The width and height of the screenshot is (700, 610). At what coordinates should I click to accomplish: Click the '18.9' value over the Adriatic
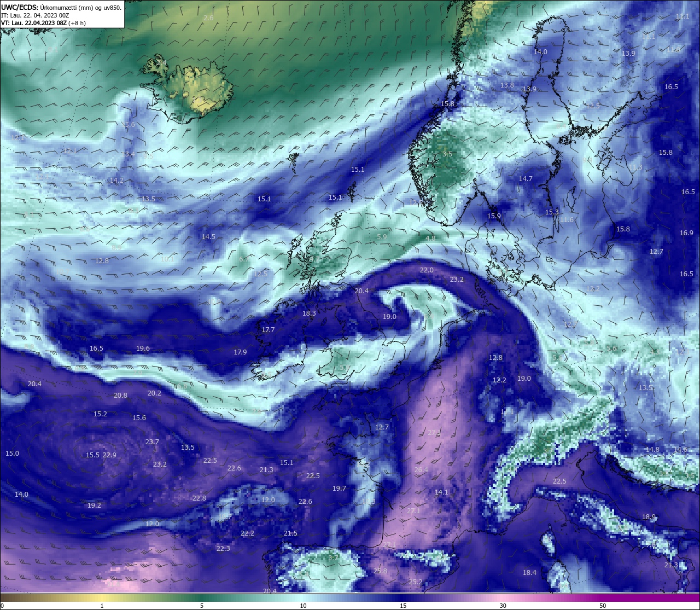649,517
